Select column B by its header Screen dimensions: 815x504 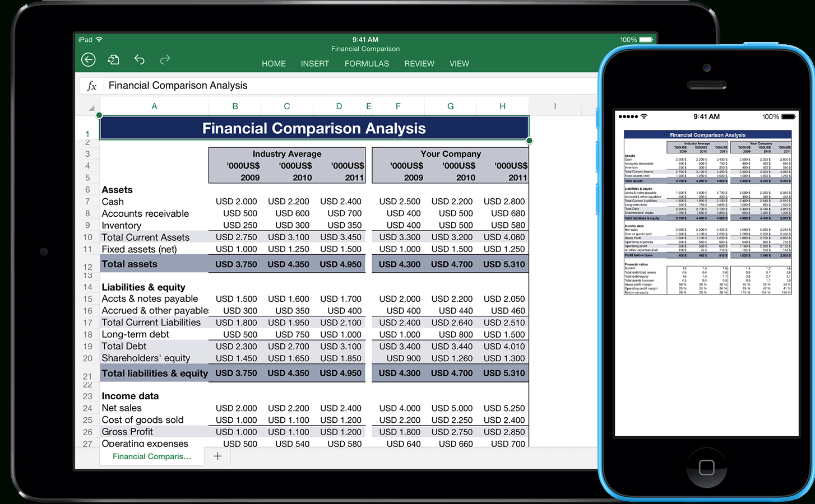(234, 106)
